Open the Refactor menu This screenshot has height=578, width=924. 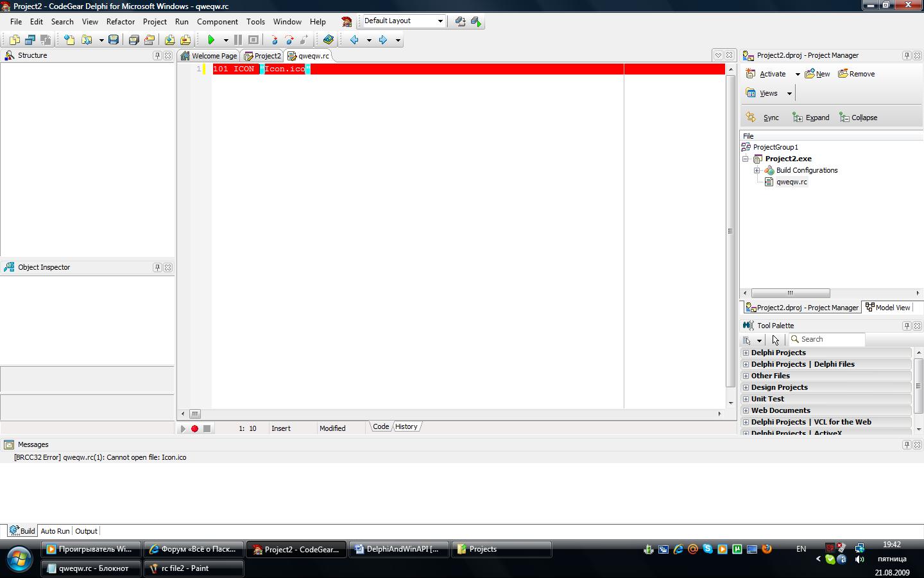point(121,21)
